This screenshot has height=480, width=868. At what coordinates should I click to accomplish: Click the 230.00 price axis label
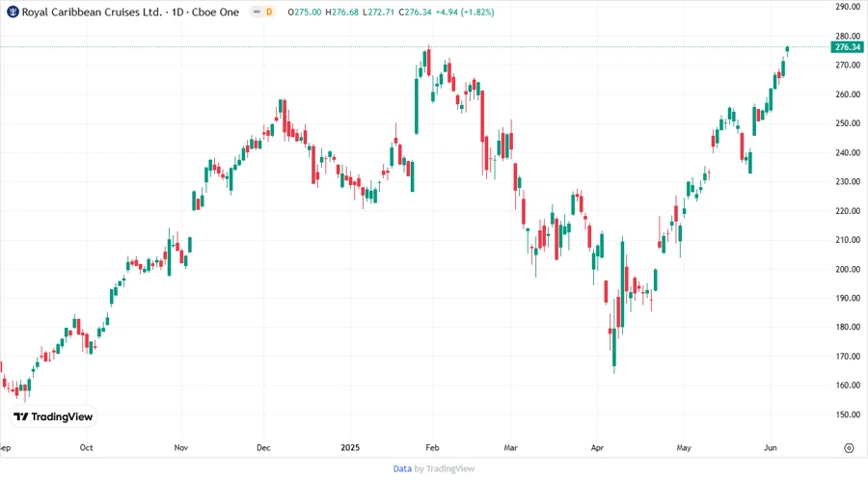[x=848, y=181]
